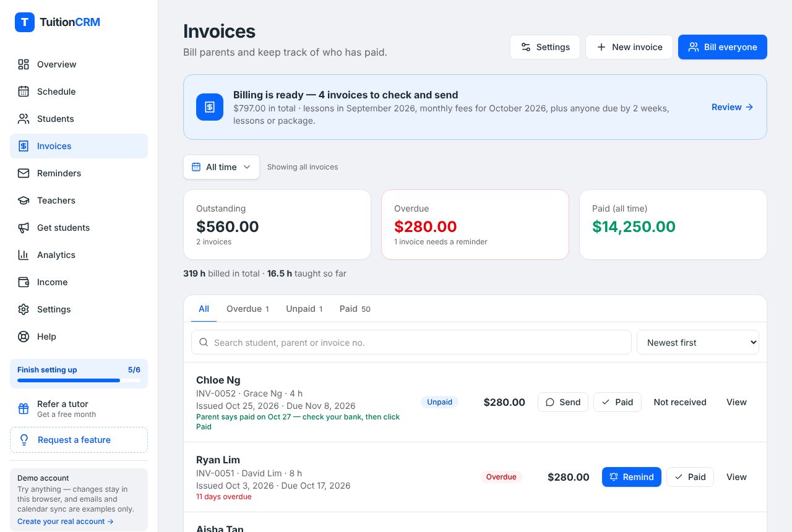Click the magnifier icon in the search box
Screen dimensions: 792x532
click(x=204, y=342)
